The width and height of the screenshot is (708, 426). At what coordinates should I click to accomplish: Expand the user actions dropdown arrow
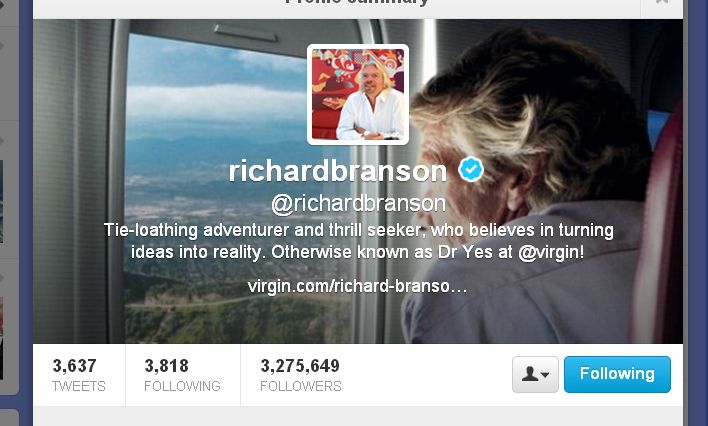pos(545,375)
